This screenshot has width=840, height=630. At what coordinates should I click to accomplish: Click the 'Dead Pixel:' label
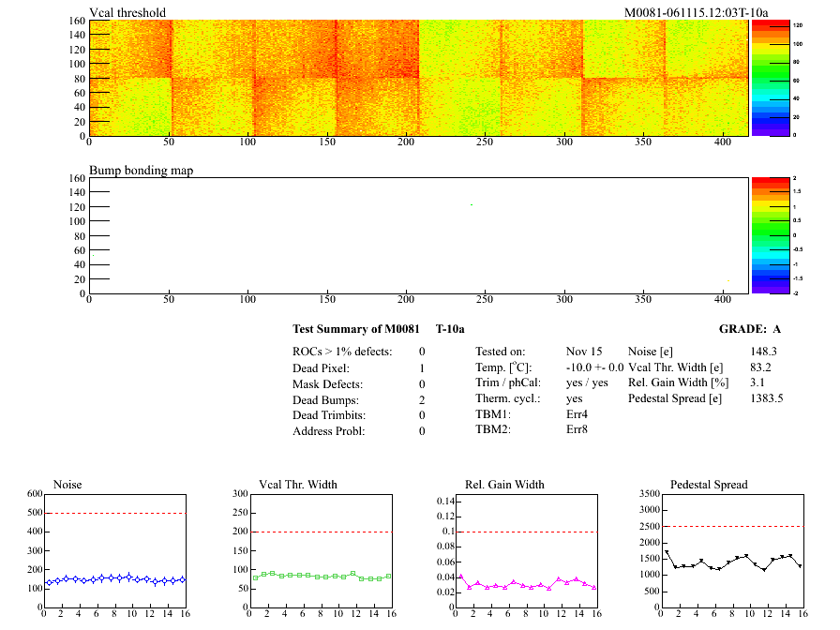321,368
